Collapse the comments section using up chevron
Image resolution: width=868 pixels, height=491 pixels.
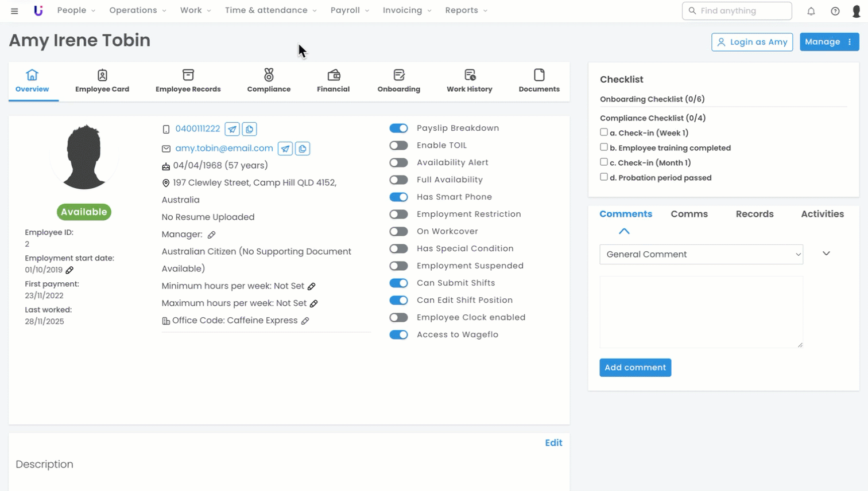point(624,231)
